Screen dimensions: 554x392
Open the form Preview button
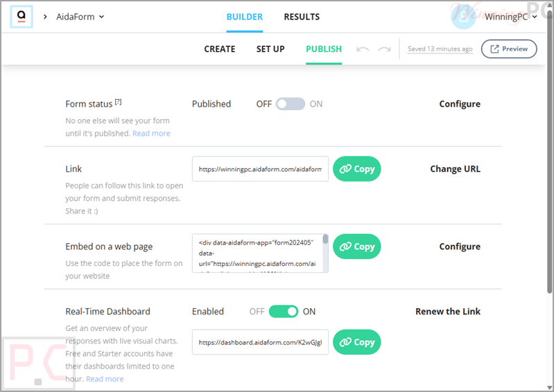pyautogui.click(x=509, y=49)
